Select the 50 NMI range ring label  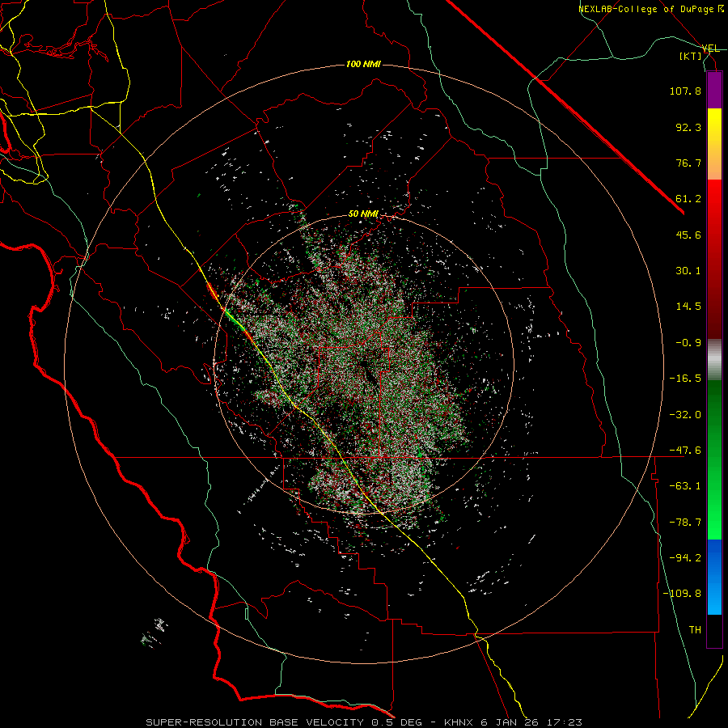[x=363, y=214]
